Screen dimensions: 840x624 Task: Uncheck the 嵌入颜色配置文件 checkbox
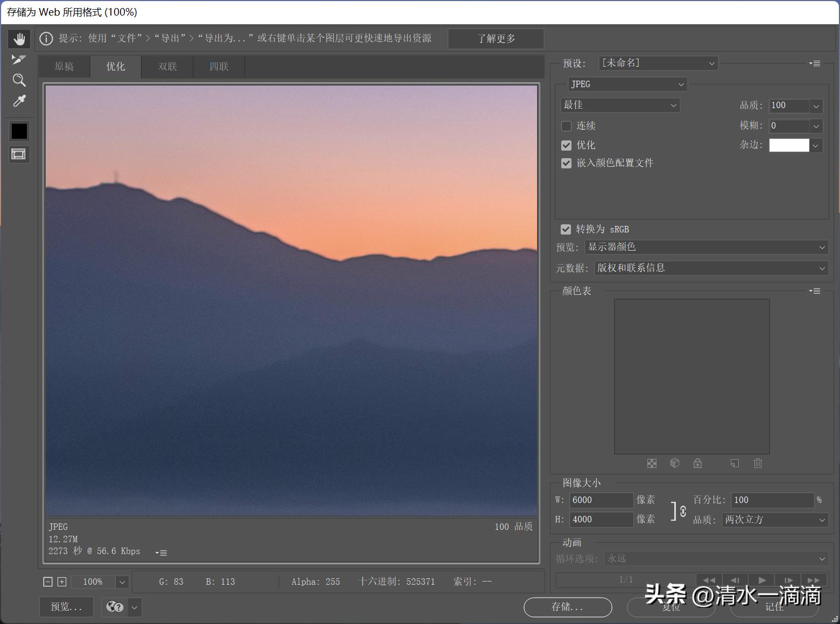point(566,163)
